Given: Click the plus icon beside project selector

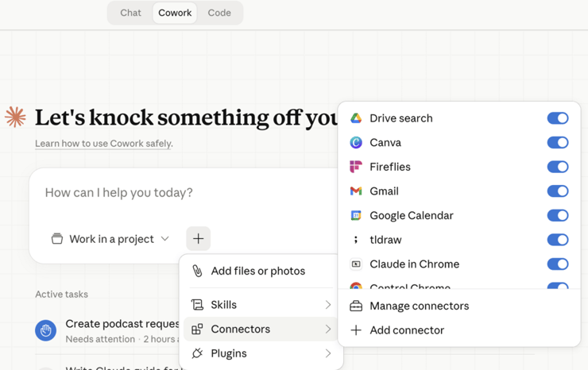Looking at the screenshot, I should pyautogui.click(x=198, y=239).
